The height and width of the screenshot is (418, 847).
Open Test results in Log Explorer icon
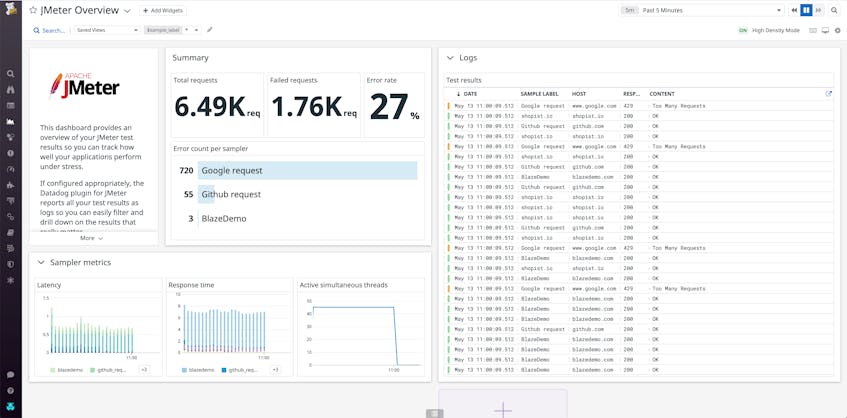(x=829, y=93)
